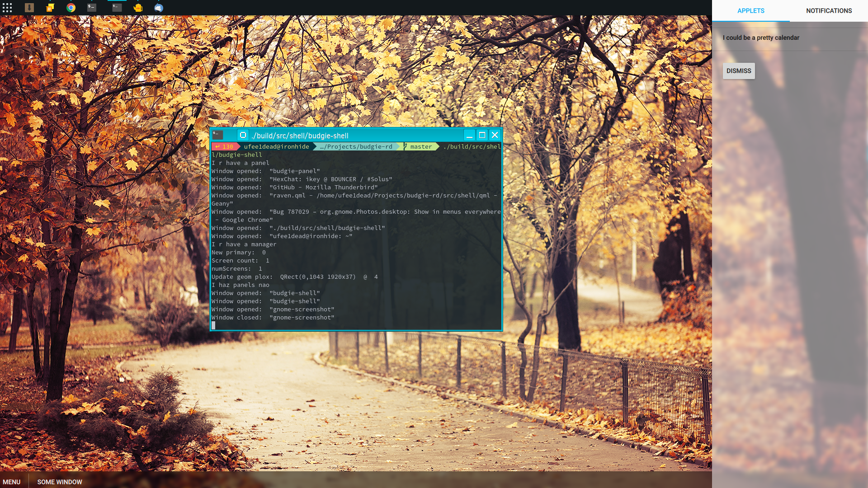The height and width of the screenshot is (488, 868).
Task: Click the Dismiss button in the sidebar
Action: [x=739, y=71]
